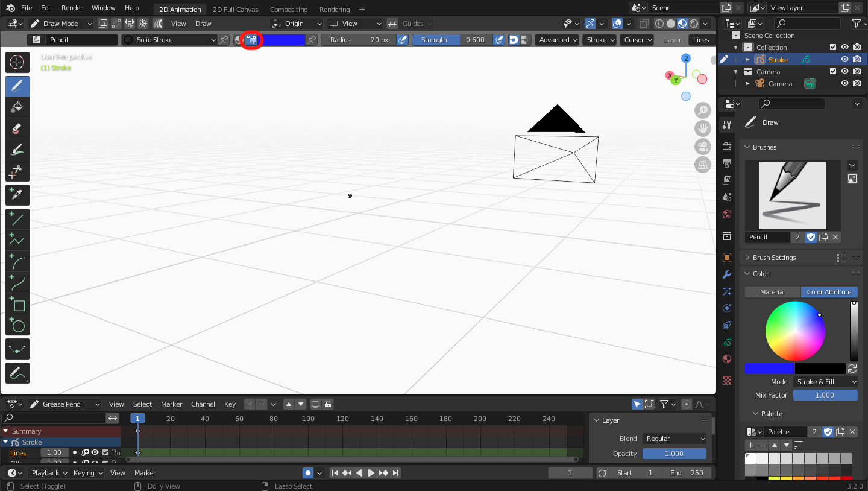Select the Circle primitive tool
This screenshot has width=868, height=491.
(17, 325)
